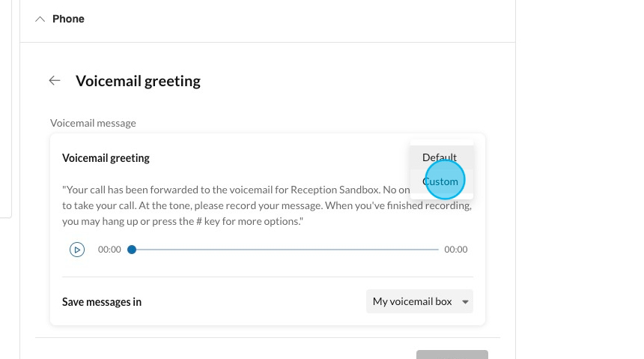Viewport: 644px width, 359px height.
Task: Click the Voicemail message field label
Action: click(x=93, y=123)
